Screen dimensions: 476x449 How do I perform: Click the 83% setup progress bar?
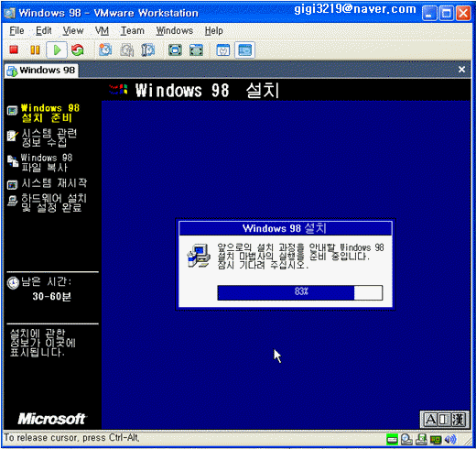300,292
